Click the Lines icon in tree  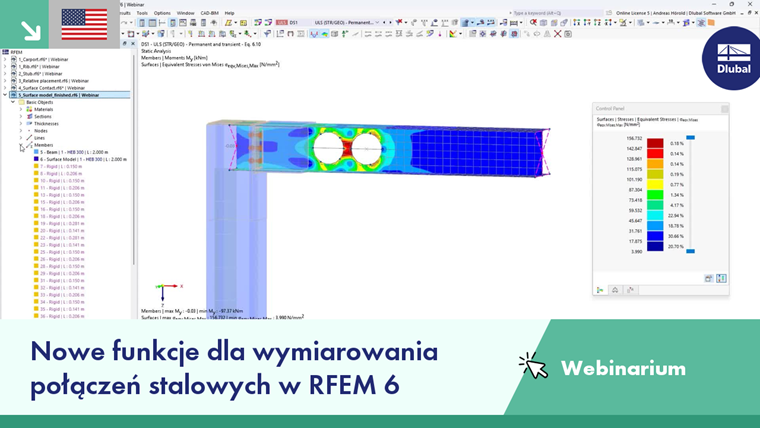tap(29, 138)
